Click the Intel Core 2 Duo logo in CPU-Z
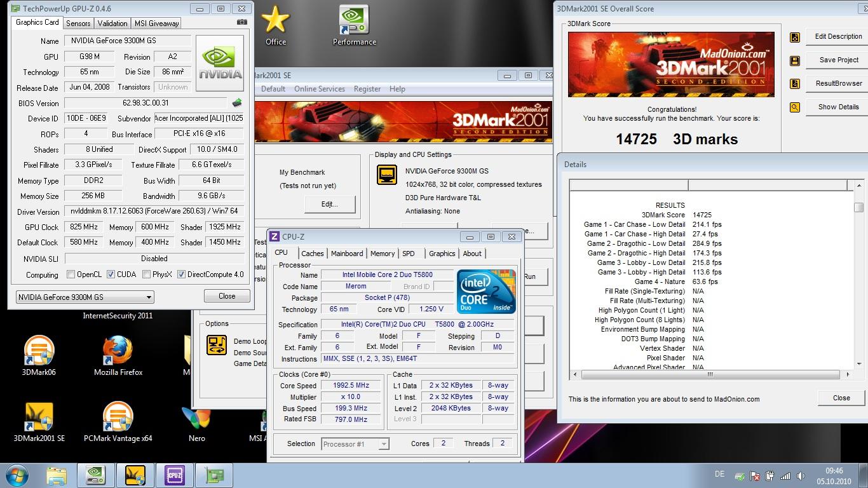 pyautogui.click(x=486, y=292)
